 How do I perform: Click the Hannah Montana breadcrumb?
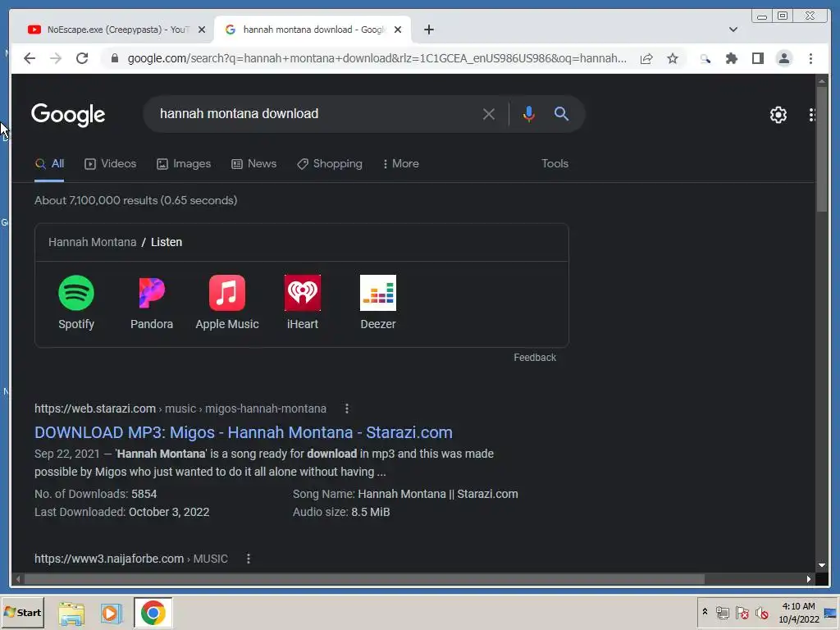[92, 242]
